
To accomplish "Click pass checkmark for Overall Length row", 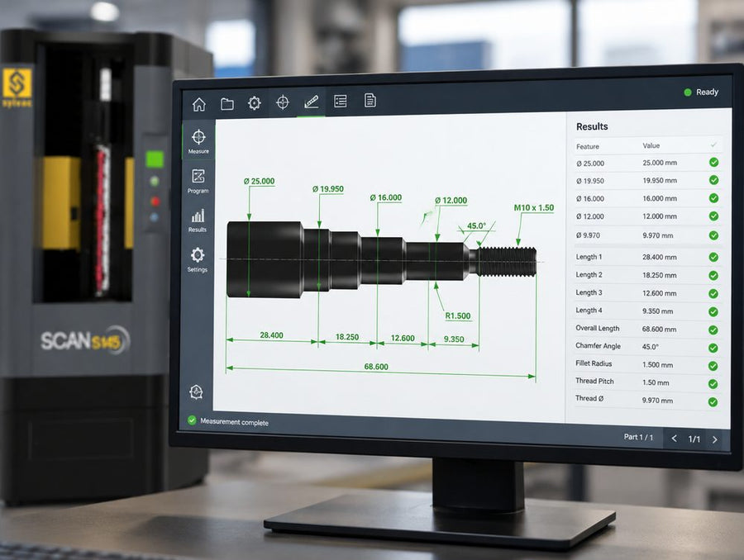I will tap(713, 330).
